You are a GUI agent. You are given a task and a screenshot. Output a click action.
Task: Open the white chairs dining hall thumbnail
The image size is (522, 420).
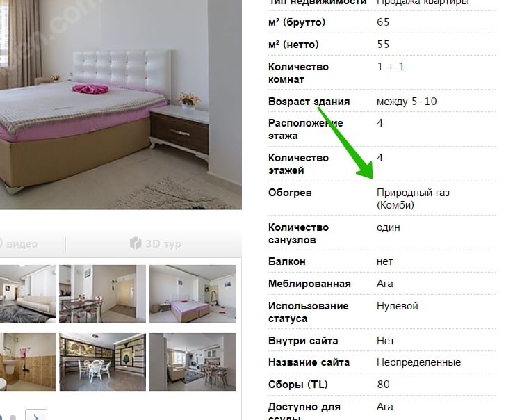(x=103, y=362)
